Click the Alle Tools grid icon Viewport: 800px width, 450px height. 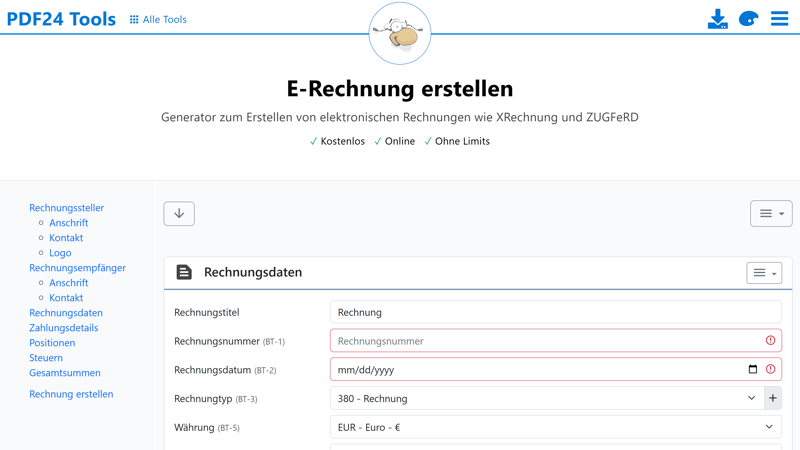tap(134, 19)
